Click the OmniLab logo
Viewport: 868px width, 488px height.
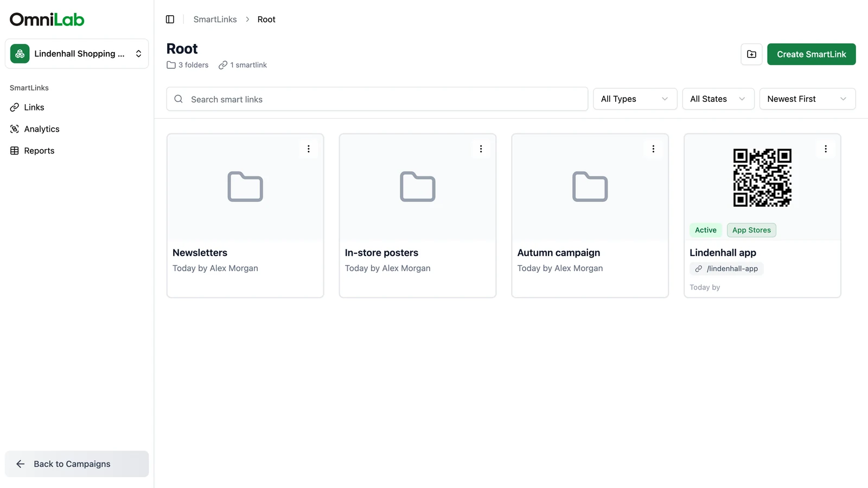click(x=47, y=20)
